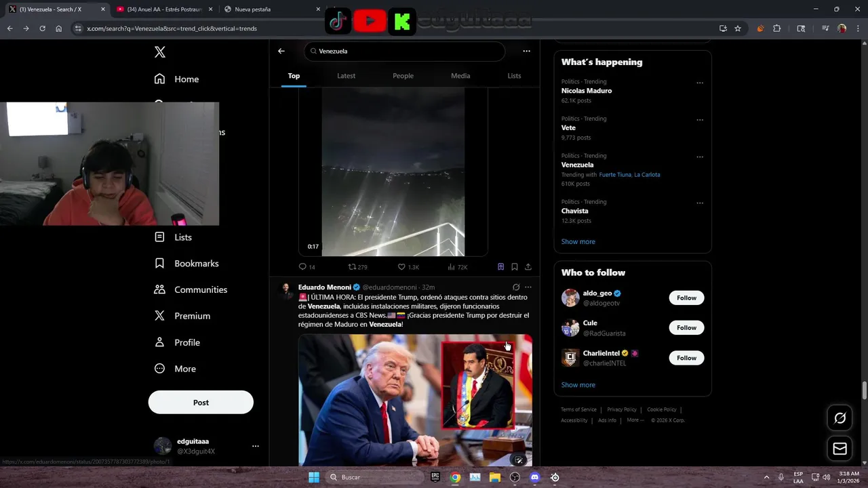The width and height of the screenshot is (868, 488).
Task: Share the video post
Action: click(x=528, y=267)
